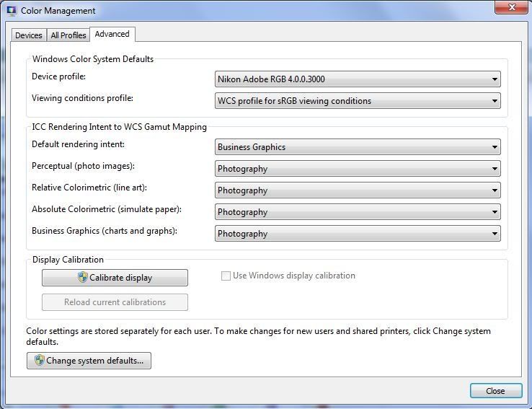This screenshot has width=532, height=409.
Task: Click shield icon on Change system defaults
Action: point(40,361)
